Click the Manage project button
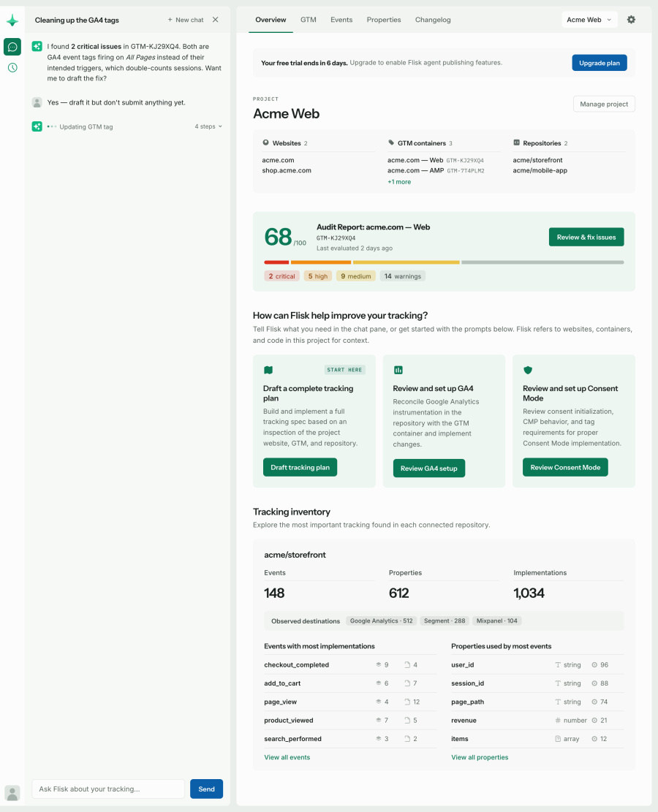 coord(604,104)
